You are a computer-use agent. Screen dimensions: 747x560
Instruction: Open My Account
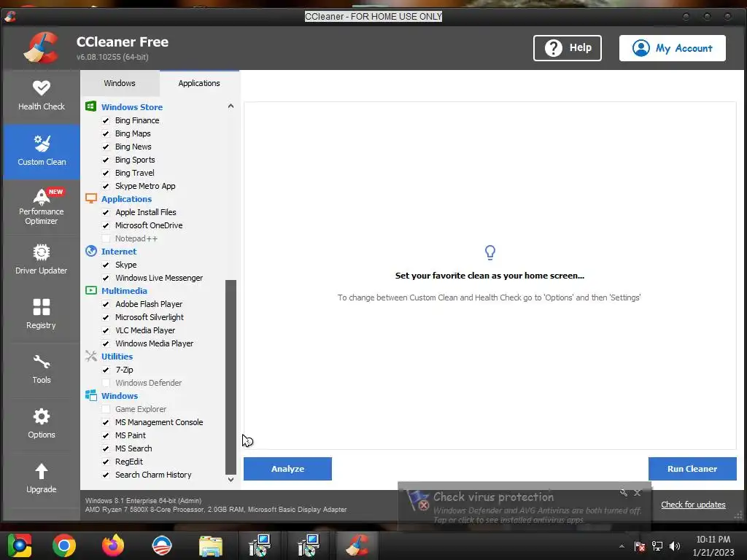tap(672, 48)
